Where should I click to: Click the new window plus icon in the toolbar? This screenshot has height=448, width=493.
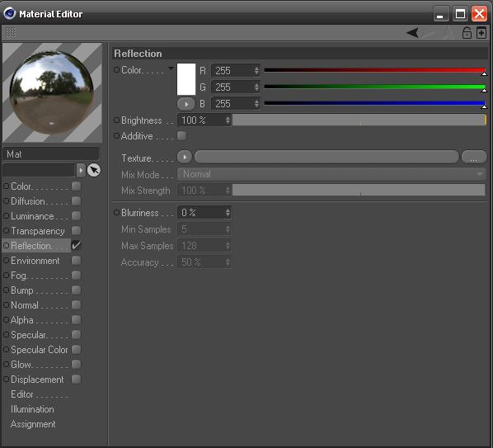coord(481,33)
